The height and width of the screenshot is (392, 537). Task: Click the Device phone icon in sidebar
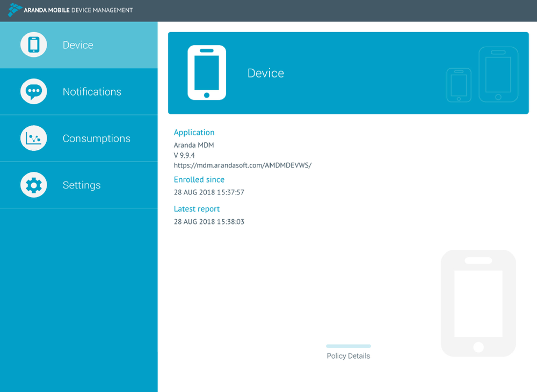pos(33,45)
